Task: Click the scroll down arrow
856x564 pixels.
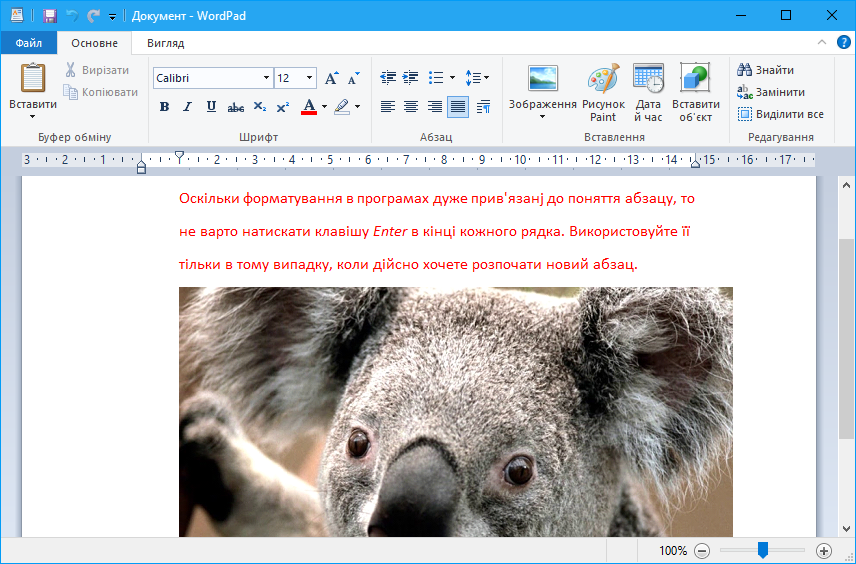Action: tap(846, 529)
